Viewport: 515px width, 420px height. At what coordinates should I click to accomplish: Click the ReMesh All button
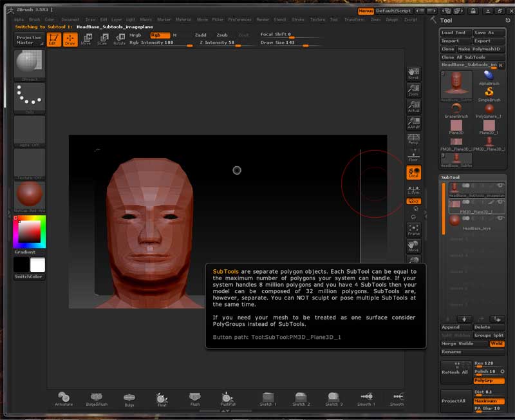tap(456, 372)
